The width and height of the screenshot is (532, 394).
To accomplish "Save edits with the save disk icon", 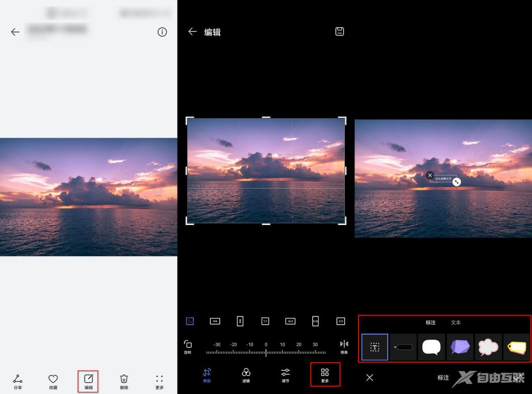I will (340, 32).
